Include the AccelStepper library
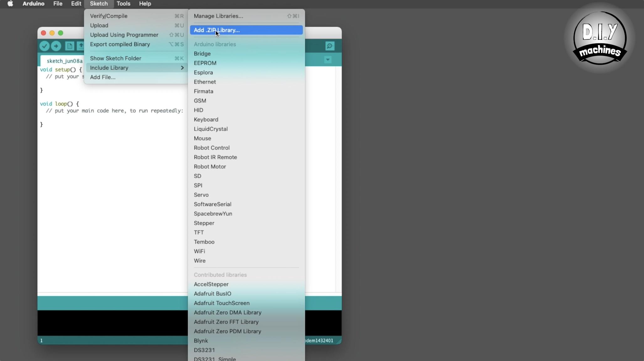The image size is (644, 361). (x=246, y=284)
